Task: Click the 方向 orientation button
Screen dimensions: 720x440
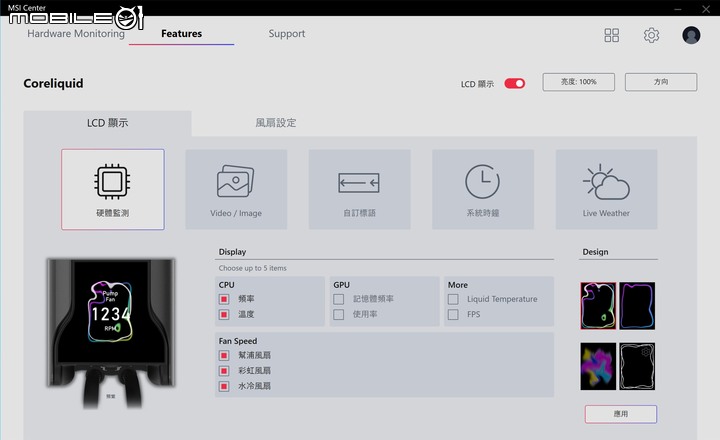Action: (x=661, y=82)
